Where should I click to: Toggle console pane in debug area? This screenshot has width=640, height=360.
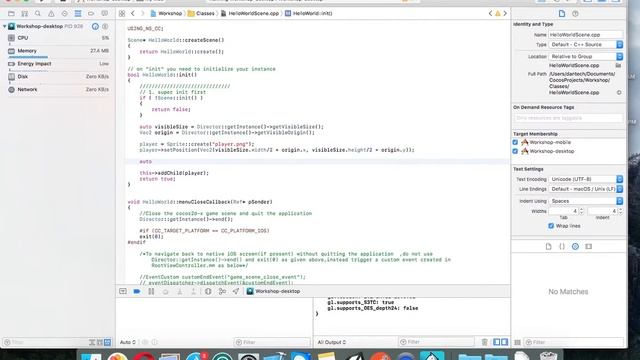(x=504, y=342)
